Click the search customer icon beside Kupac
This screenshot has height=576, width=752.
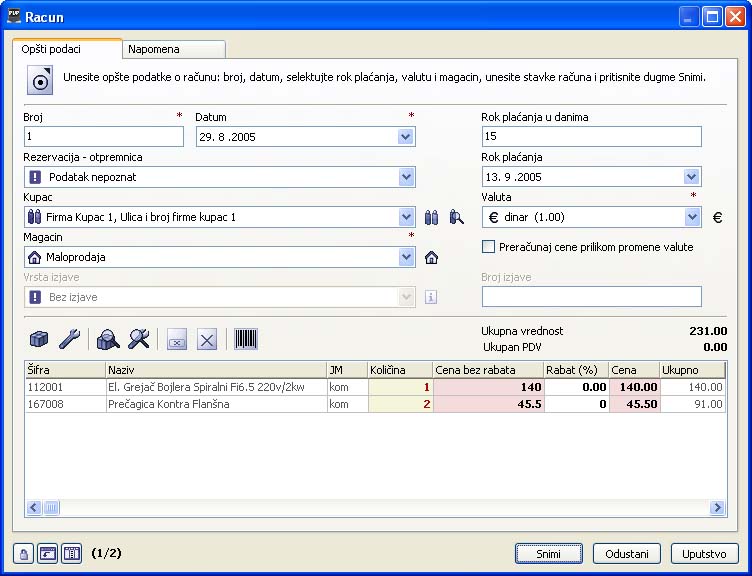click(x=457, y=217)
